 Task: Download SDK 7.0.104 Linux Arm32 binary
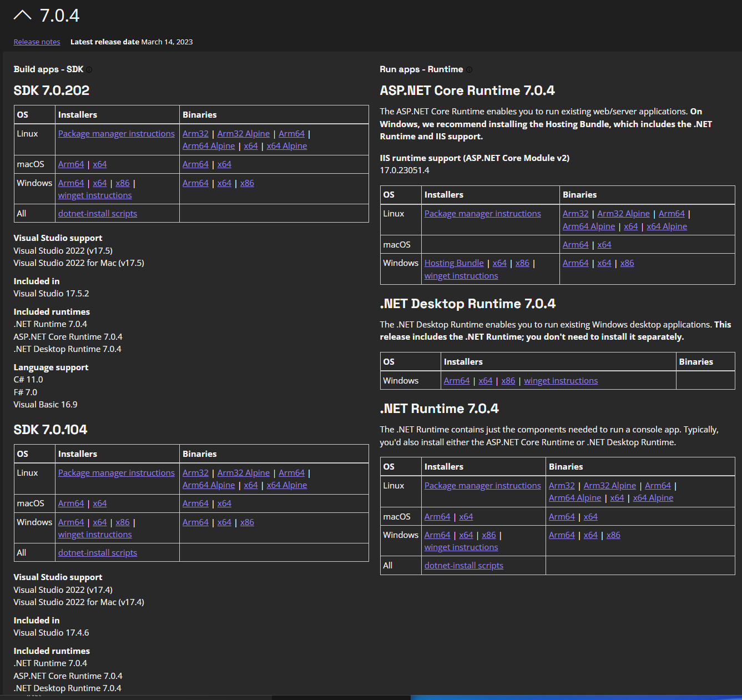pos(195,473)
